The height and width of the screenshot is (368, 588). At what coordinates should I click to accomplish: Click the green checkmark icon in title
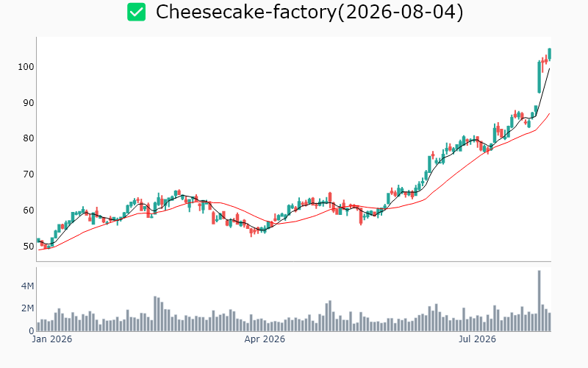click(x=136, y=12)
